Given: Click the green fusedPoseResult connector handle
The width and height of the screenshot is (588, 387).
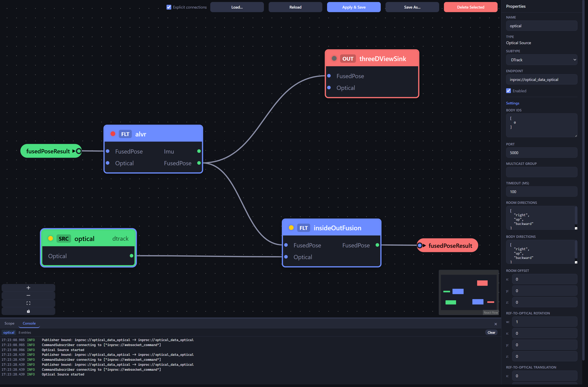Looking at the screenshot, I should tap(79, 151).
